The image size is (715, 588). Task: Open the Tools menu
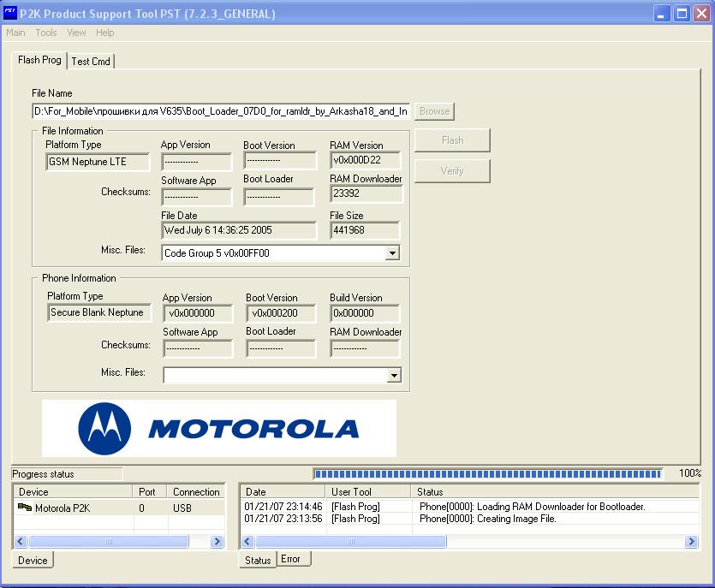[46, 33]
